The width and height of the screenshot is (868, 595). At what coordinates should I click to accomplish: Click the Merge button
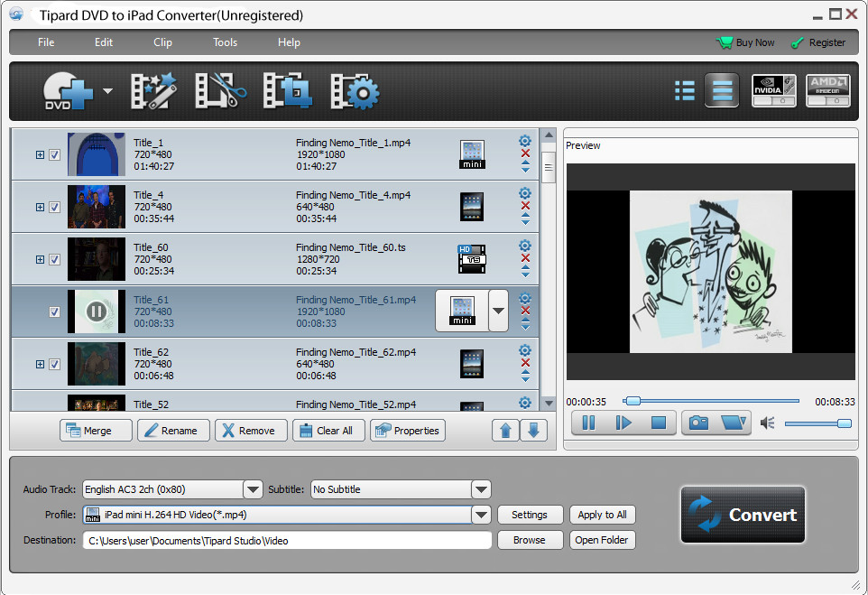(x=96, y=431)
